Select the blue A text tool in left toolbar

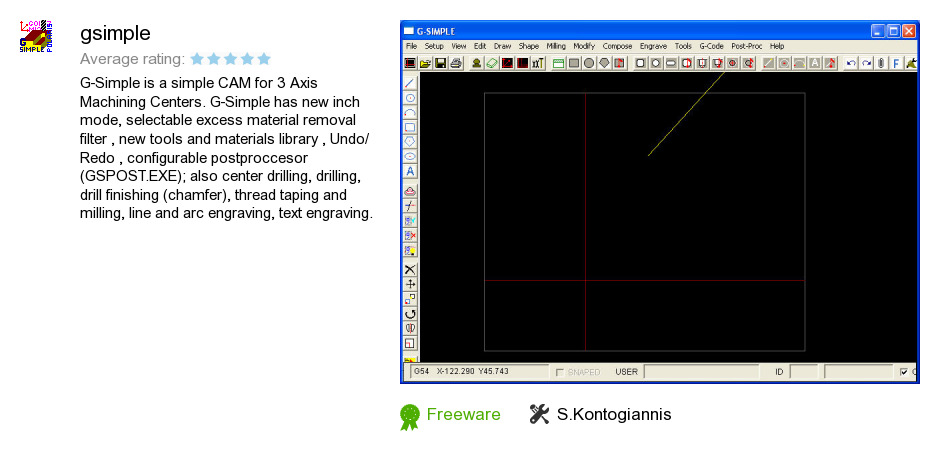tap(410, 171)
